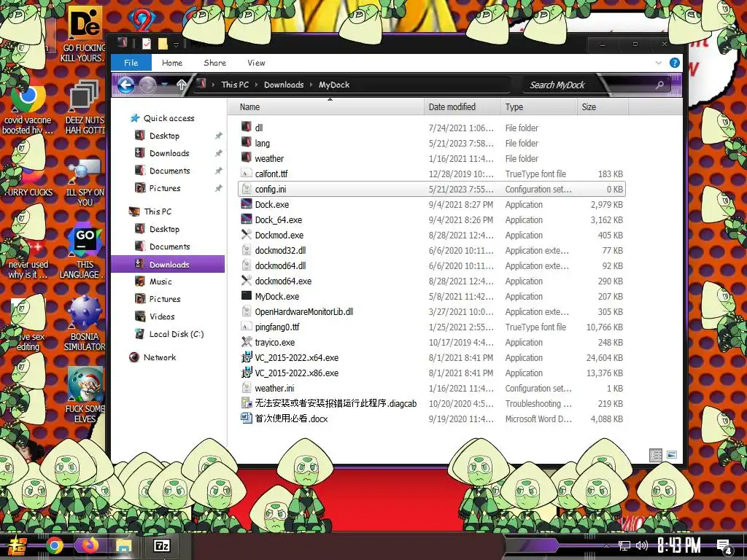Select the Dock_64.exe application icon
This screenshot has height=560, width=747.
click(247, 219)
